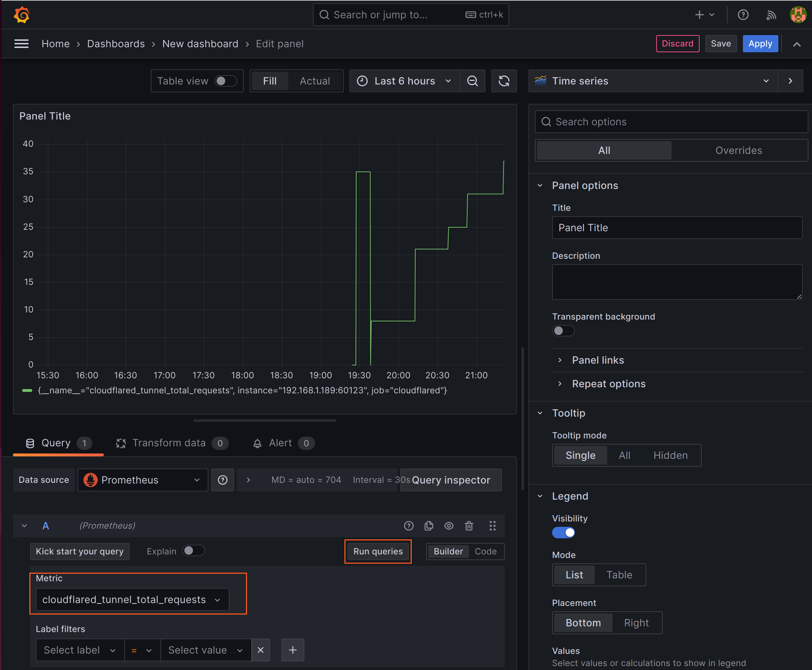The height and width of the screenshot is (670, 812).
Task: Toggle the Transparent background switch
Action: (x=563, y=331)
